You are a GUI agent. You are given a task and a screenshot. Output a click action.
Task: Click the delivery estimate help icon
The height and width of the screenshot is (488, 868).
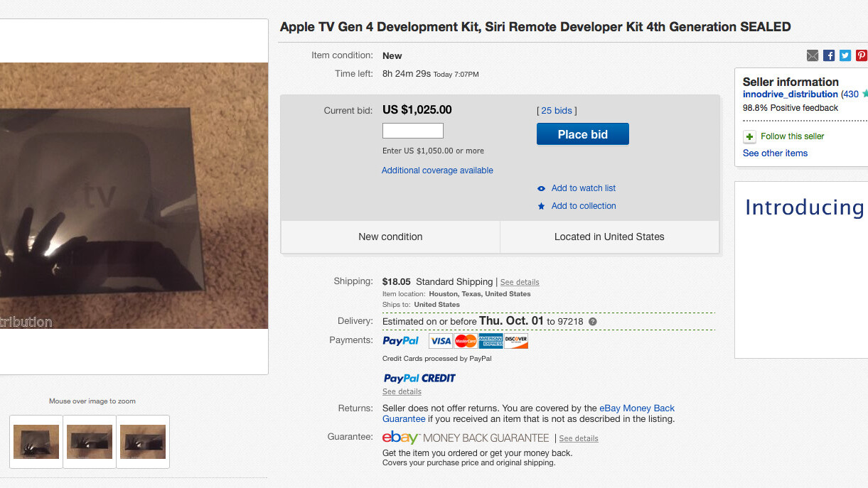click(x=593, y=322)
